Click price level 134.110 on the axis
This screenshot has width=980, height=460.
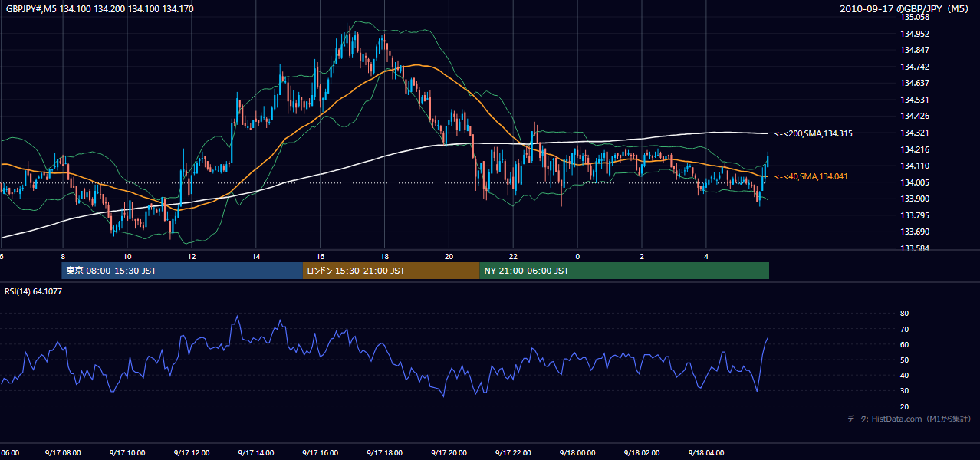tap(915, 166)
